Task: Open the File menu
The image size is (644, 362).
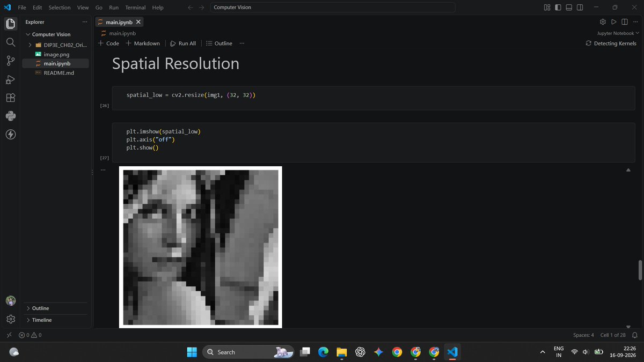Action: (x=22, y=8)
